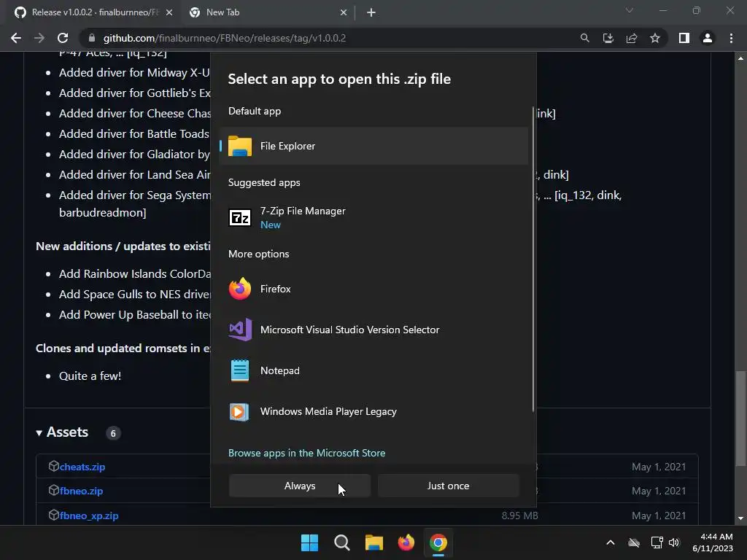Open tab search dropdown chevron
Viewport: 747px width, 560px height.
pos(630,10)
